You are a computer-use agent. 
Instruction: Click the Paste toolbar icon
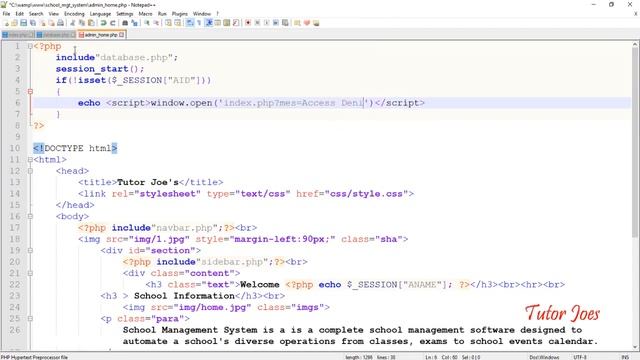pos(91,23)
